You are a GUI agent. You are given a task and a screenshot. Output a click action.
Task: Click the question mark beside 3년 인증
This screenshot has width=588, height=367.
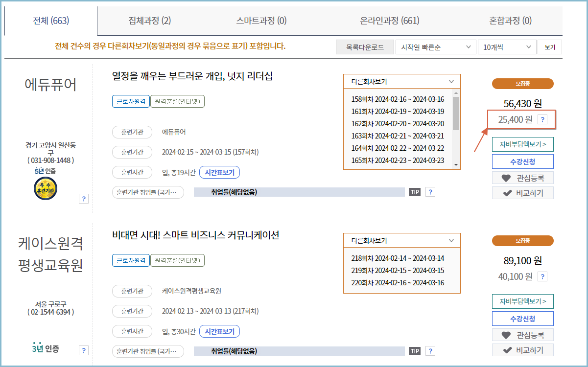[x=84, y=350]
